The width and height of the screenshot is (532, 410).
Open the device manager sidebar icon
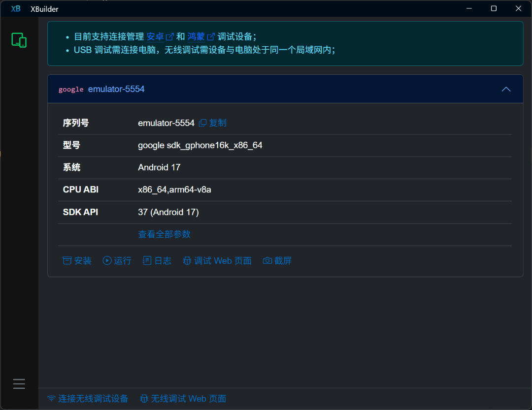19,40
